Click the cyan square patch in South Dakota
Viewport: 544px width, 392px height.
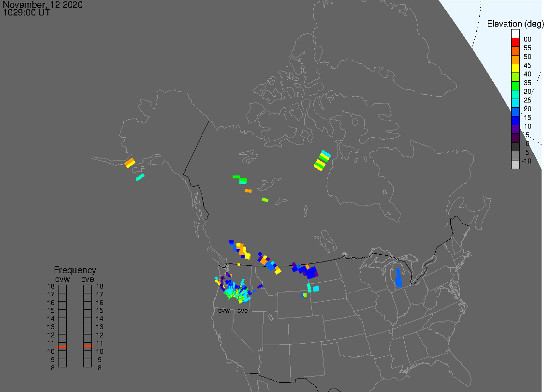[316, 289]
